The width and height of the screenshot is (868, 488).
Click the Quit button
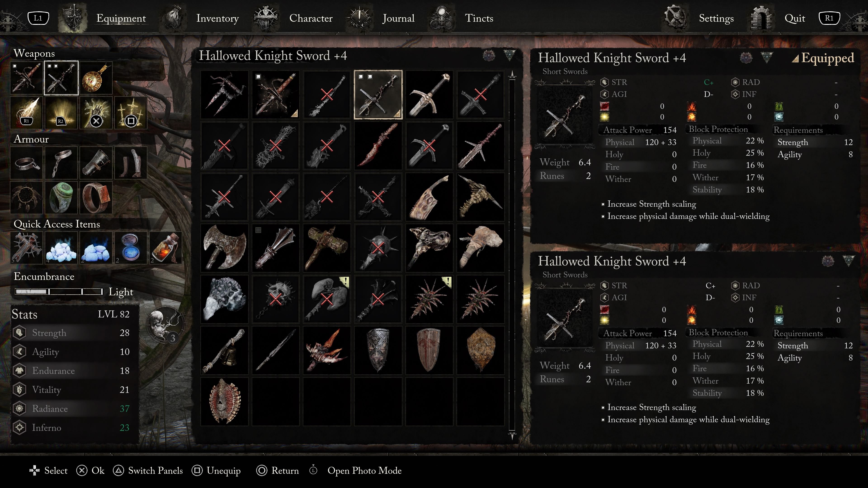[795, 18]
